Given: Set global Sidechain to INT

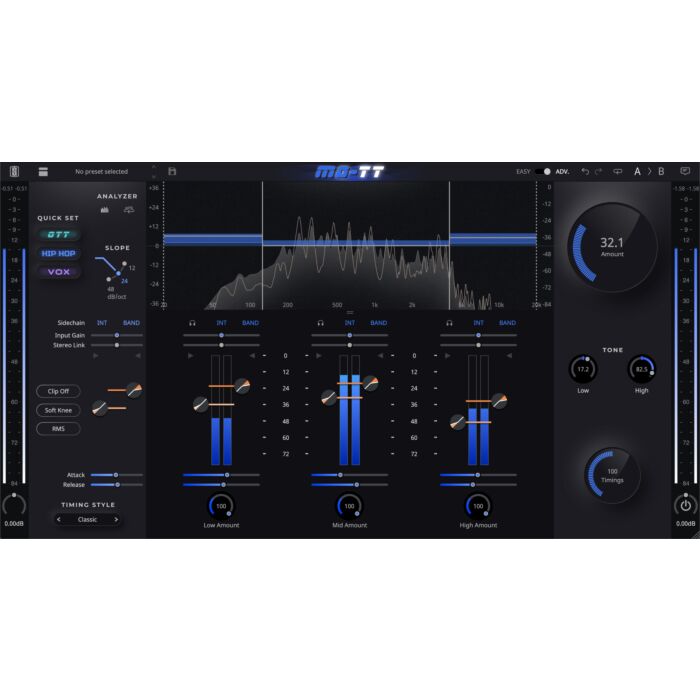Looking at the screenshot, I should click(102, 323).
